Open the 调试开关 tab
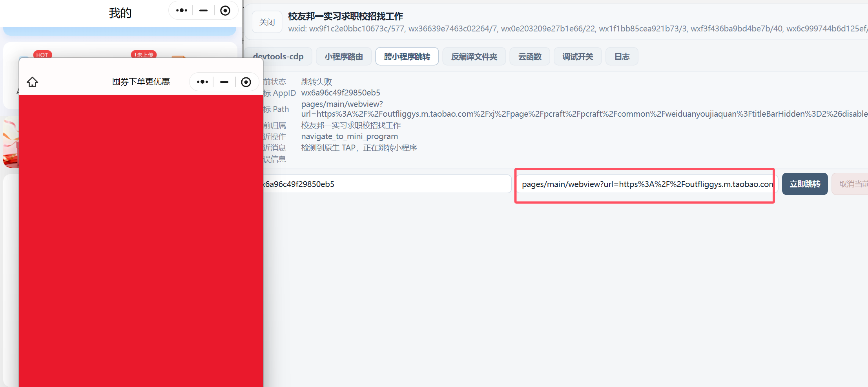This screenshot has width=868, height=387. [x=578, y=57]
